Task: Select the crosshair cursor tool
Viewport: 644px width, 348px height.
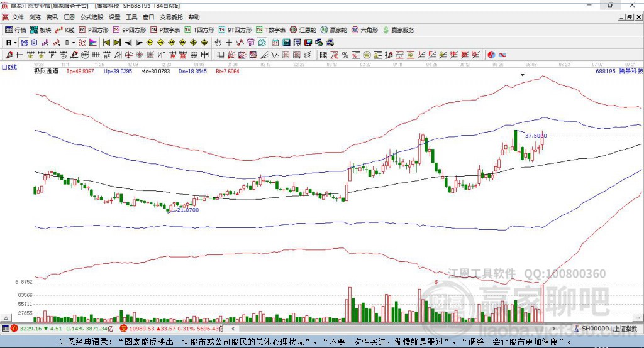Action: pyautogui.click(x=229, y=43)
